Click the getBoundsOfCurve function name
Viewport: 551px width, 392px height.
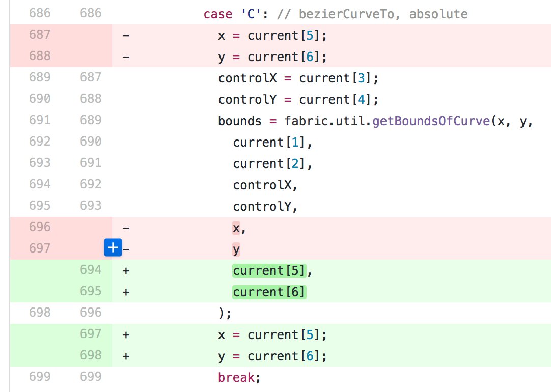tap(431, 121)
